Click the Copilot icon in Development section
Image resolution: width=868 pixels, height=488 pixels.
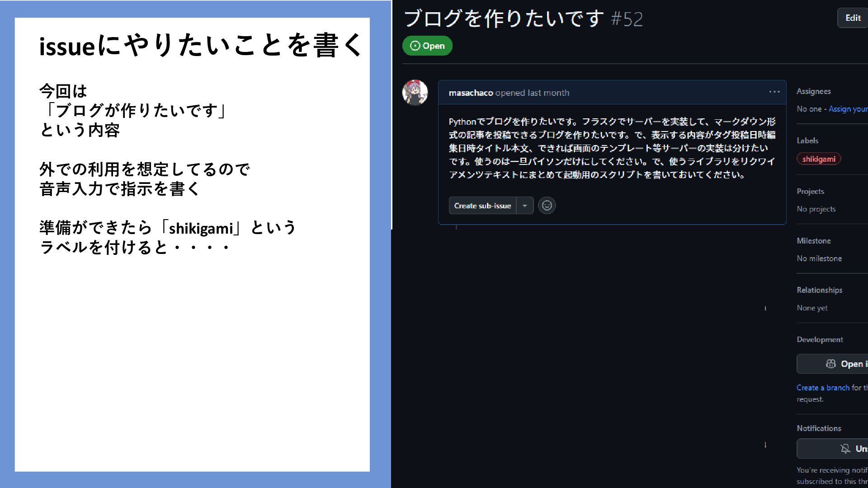(x=831, y=364)
